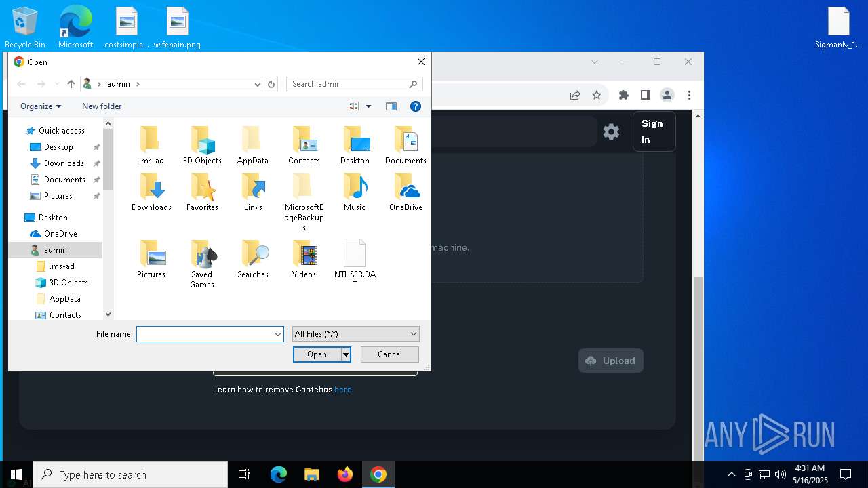
Task: Select the Favorites folder icon
Action: coord(202,192)
